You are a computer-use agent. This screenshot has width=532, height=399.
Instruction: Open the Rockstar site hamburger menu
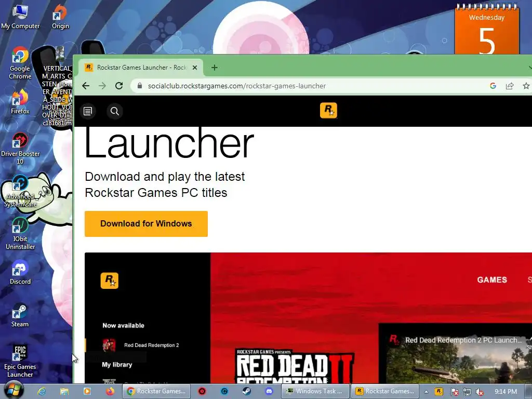[88, 111]
